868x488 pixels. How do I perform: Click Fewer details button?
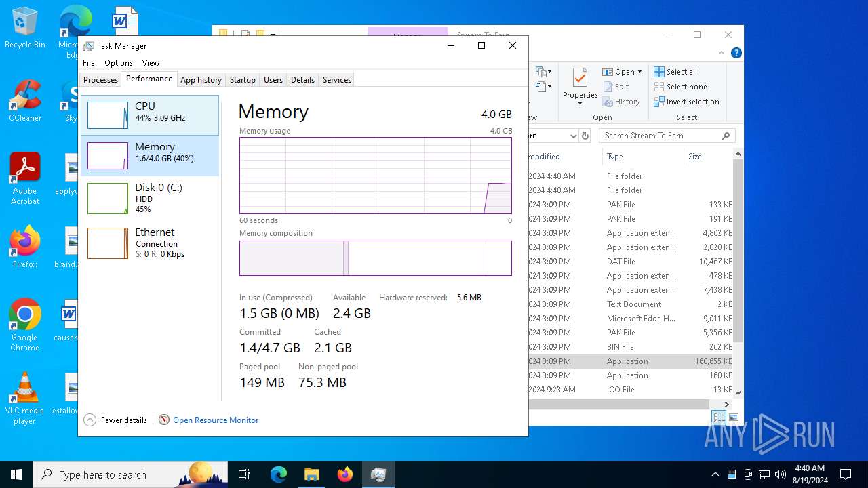(115, 420)
